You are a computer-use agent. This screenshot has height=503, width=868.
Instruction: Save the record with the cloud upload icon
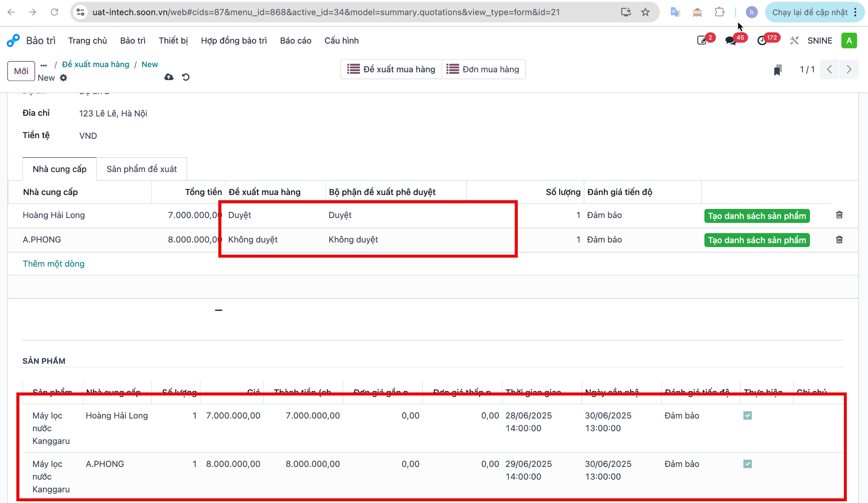point(169,77)
